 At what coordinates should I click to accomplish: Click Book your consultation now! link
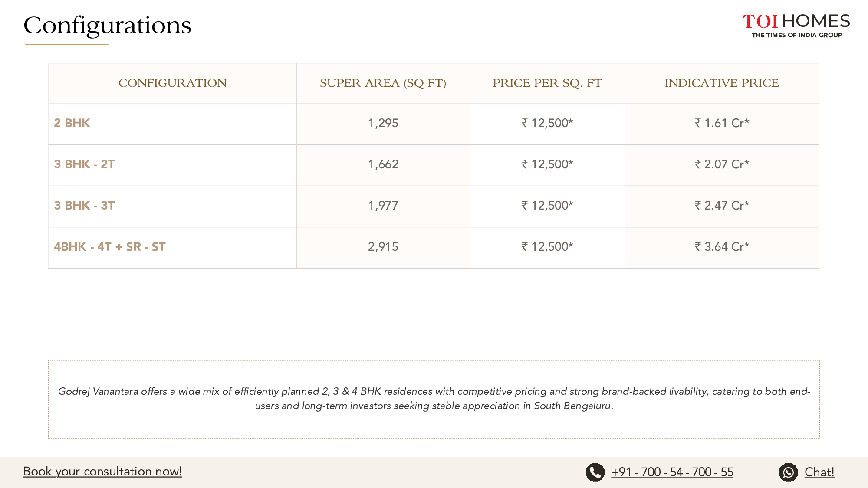[102, 472]
